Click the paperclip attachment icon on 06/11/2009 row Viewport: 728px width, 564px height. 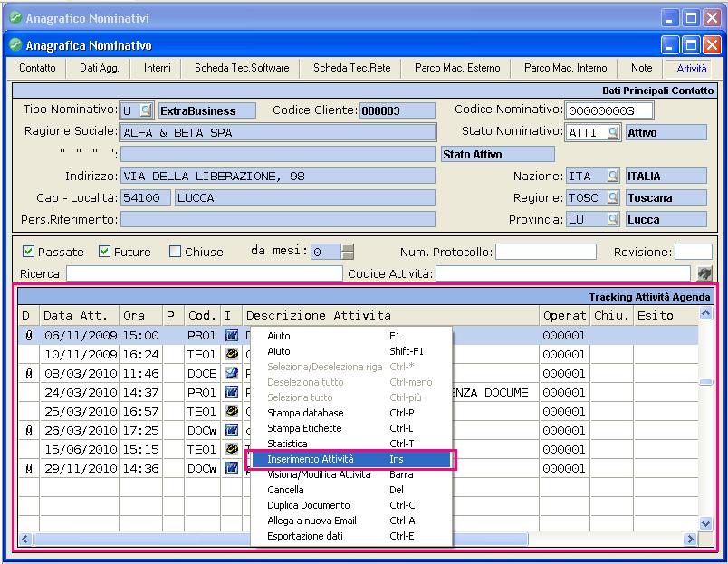[x=29, y=336]
